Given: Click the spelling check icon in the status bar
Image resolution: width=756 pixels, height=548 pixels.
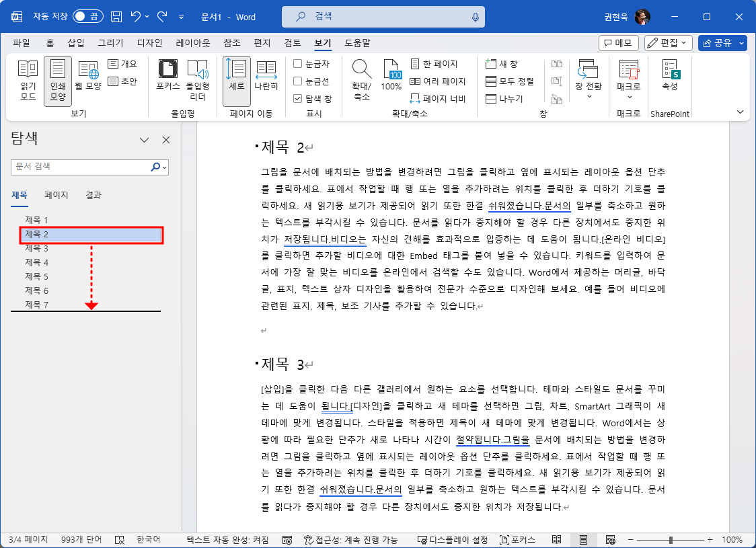Looking at the screenshot, I should click(120, 541).
